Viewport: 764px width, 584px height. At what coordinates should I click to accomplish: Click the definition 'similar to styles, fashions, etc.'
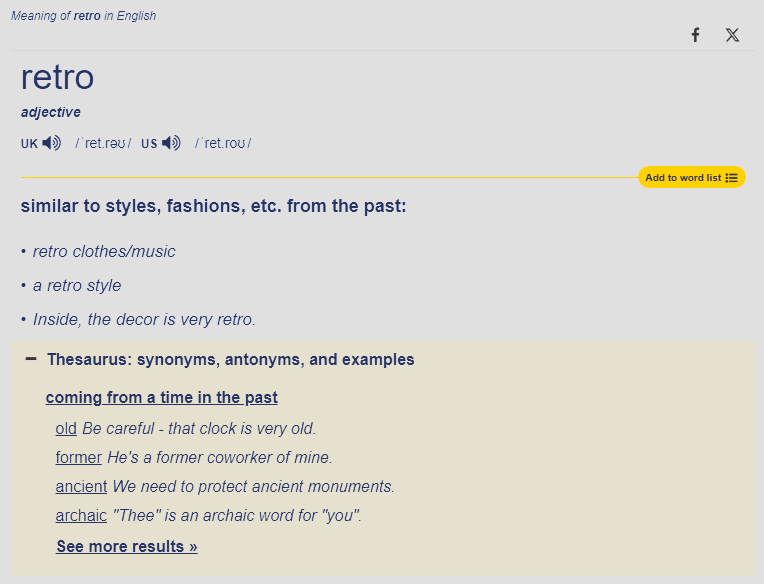point(213,206)
